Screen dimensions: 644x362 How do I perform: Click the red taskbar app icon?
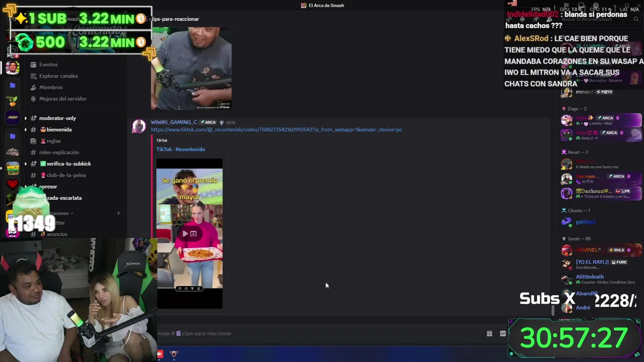pos(160,354)
